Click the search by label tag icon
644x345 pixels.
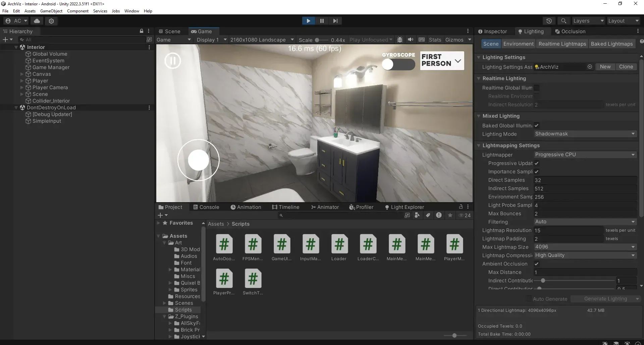click(x=428, y=215)
